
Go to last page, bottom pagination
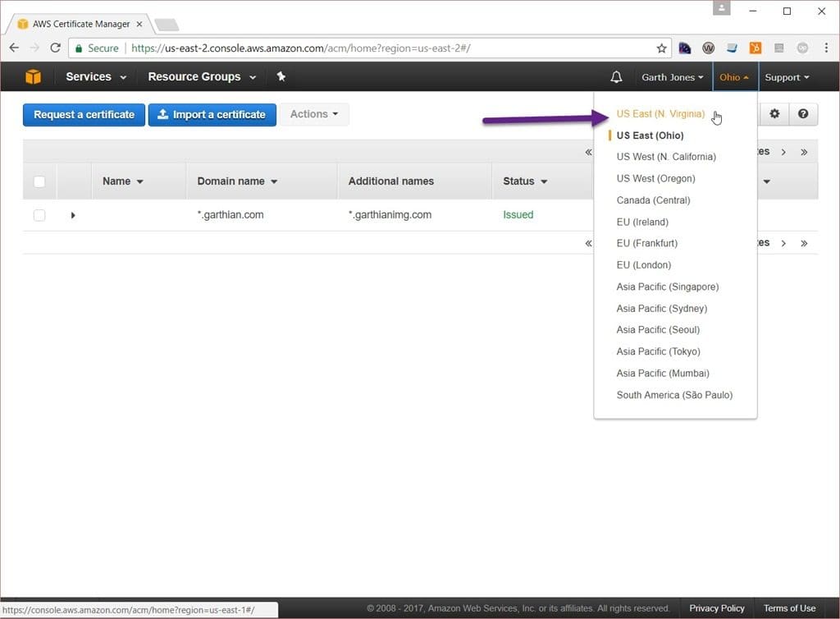tap(804, 243)
